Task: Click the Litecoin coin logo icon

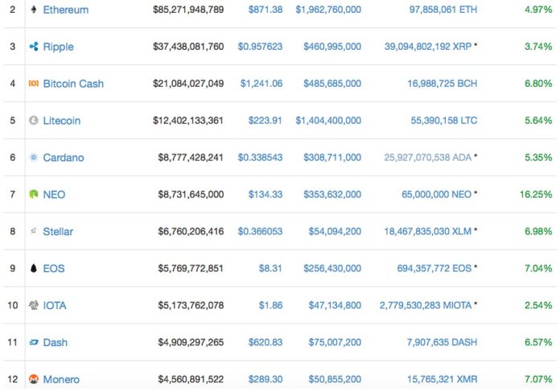Action: (x=33, y=121)
